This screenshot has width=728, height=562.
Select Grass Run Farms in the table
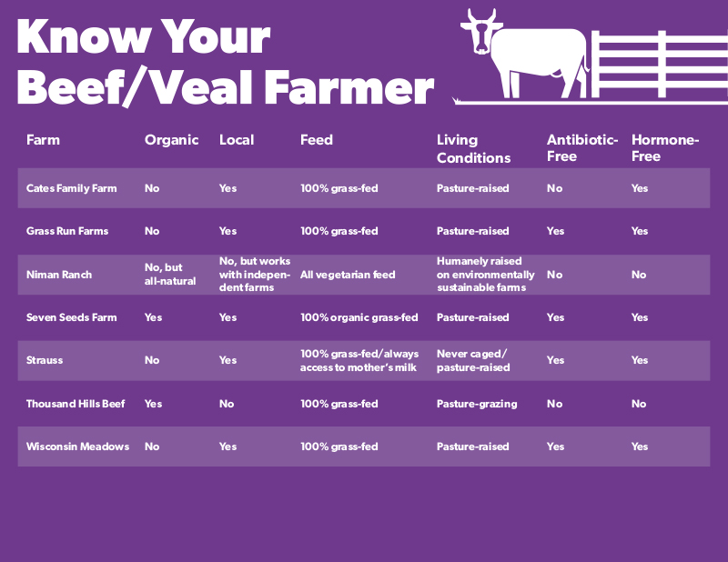pyautogui.click(x=67, y=231)
